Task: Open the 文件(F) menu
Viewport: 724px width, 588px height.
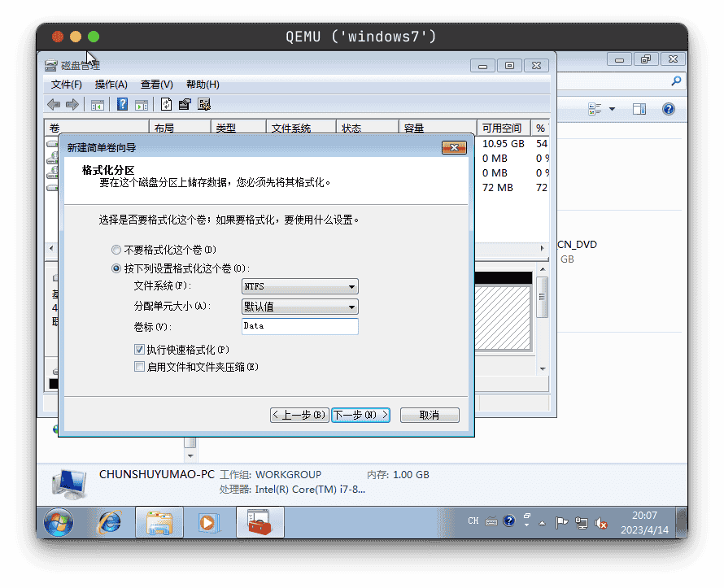Action: tap(67, 85)
